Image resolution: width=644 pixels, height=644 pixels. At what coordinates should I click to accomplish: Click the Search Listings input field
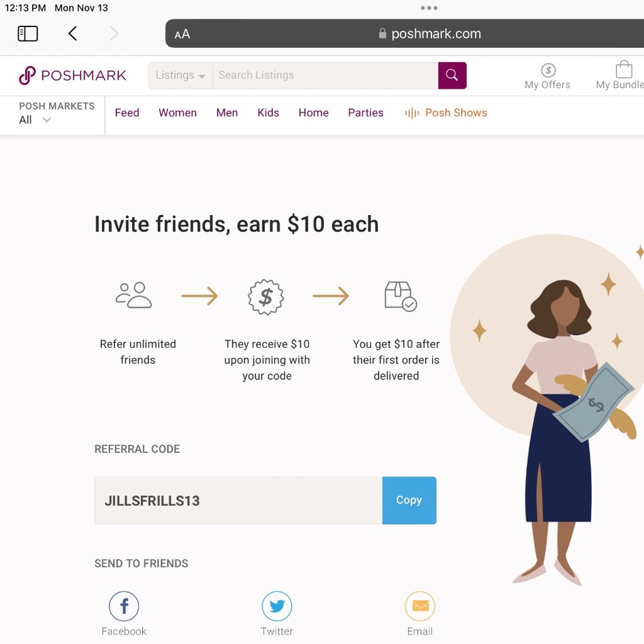(325, 75)
